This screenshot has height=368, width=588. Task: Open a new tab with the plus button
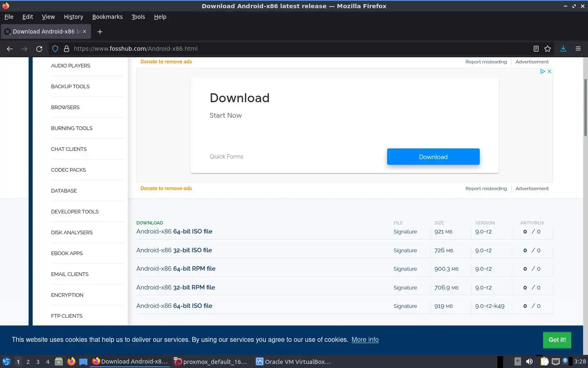click(x=100, y=31)
